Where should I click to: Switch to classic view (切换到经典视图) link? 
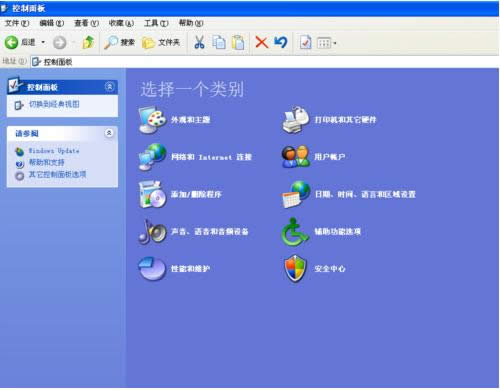(54, 104)
